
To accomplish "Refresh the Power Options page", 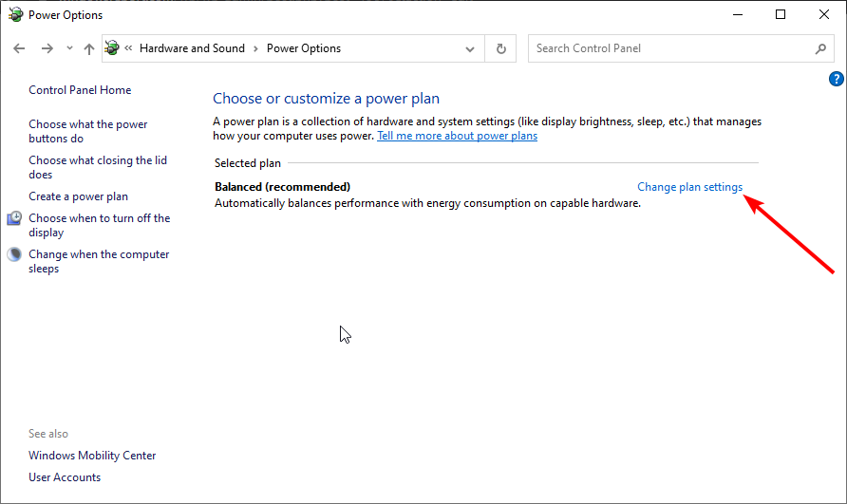I will 500,48.
